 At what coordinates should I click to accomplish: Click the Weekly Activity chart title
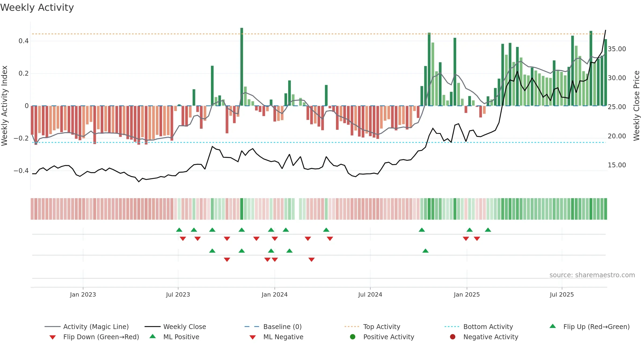click(37, 8)
